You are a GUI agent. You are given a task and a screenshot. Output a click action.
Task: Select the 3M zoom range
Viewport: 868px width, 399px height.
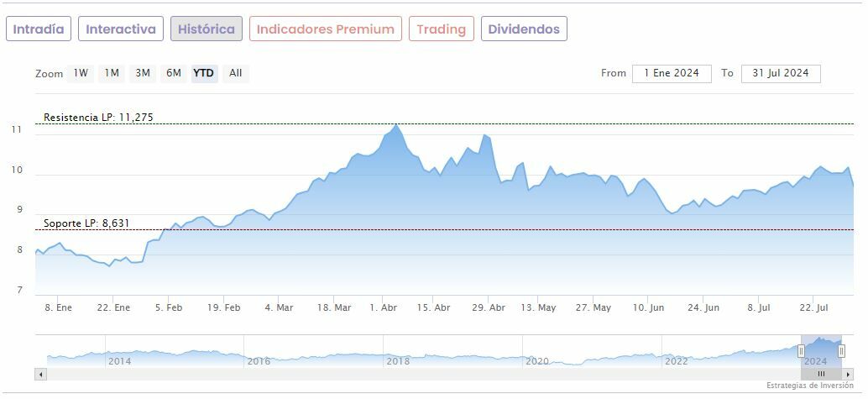(x=143, y=73)
